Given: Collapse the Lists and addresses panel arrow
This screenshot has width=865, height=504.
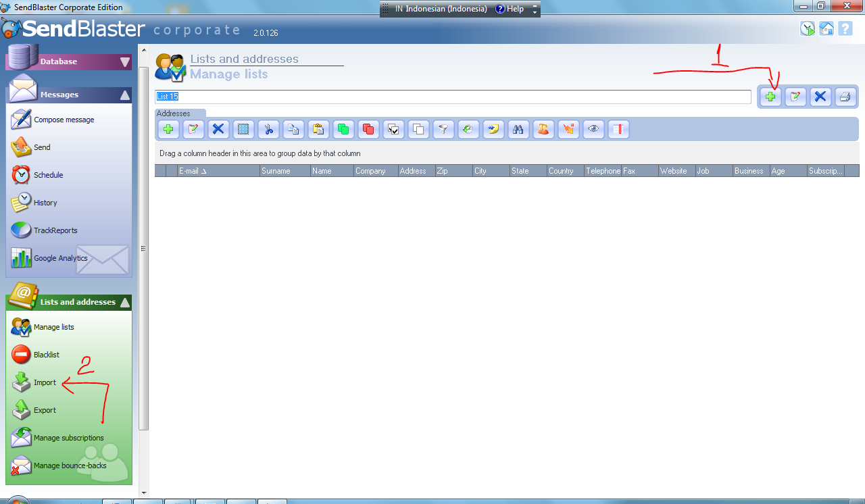Looking at the screenshot, I should [x=125, y=303].
